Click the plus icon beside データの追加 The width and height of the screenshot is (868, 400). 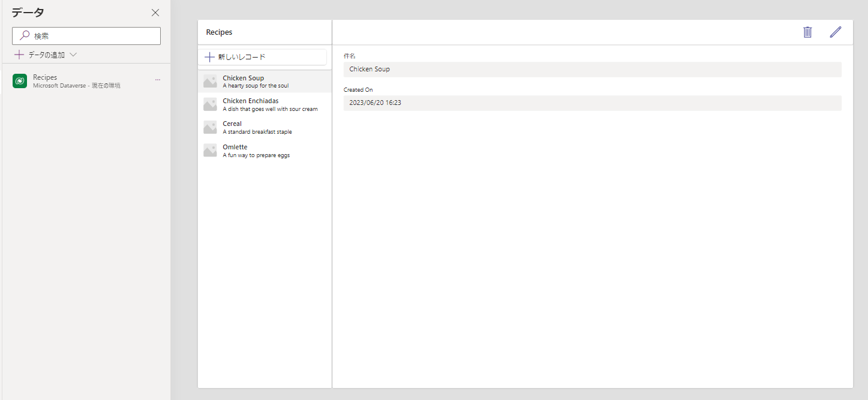click(x=19, y=55)
